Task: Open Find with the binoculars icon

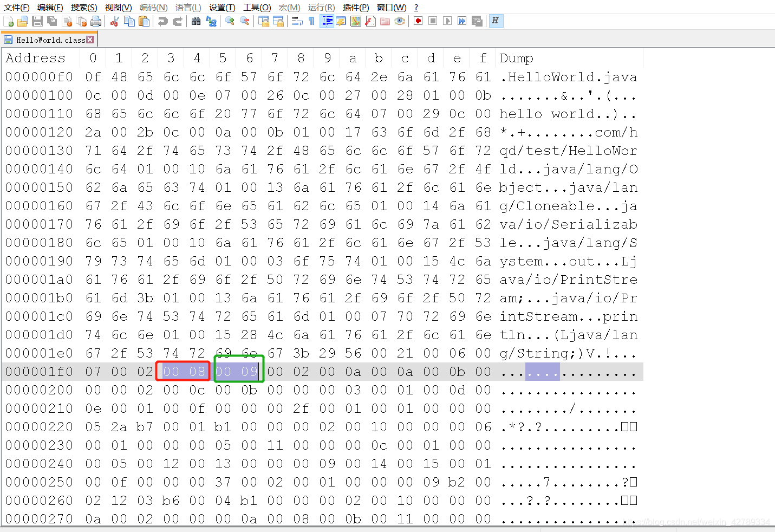Action: [x=196, y=21]
